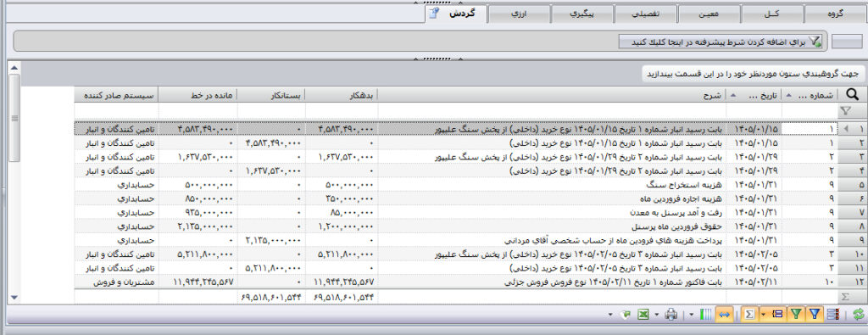Open dropdown arrow beside printer icon
Screen dimensions: 868x335
[657, 315]
